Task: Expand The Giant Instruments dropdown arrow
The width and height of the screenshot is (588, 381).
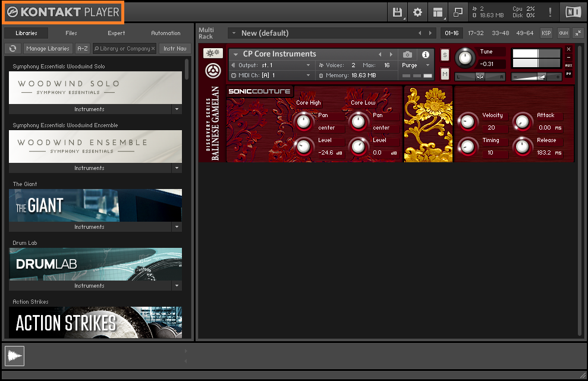Action: [x=177, y=227]
